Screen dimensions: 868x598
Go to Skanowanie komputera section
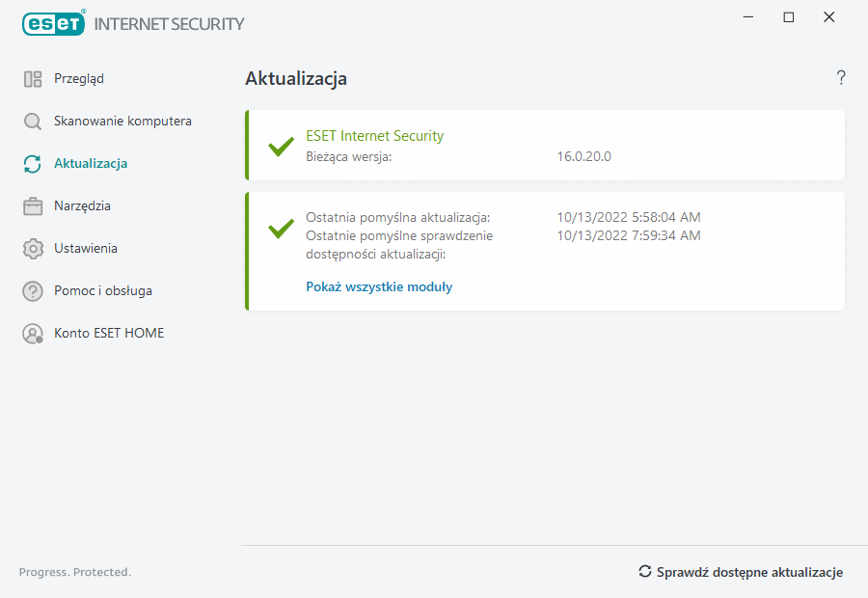pyautogui.click(x=122, y=122)
